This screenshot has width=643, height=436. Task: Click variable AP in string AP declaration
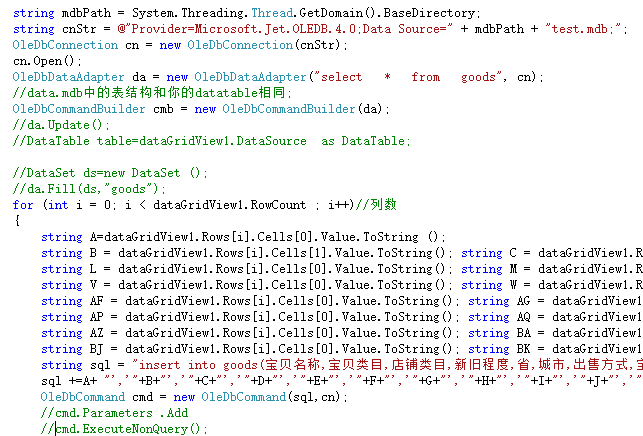(97, 317)
